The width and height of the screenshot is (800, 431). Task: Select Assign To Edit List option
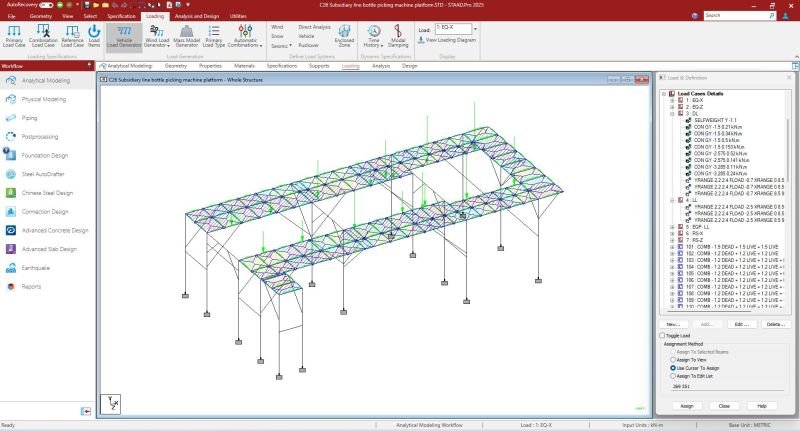(673, 376)
